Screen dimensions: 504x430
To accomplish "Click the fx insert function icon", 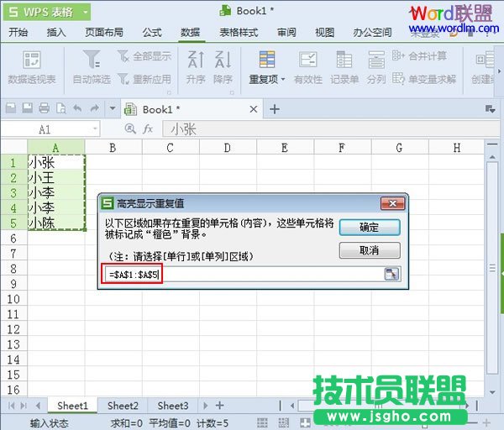I will pos(148,129).
